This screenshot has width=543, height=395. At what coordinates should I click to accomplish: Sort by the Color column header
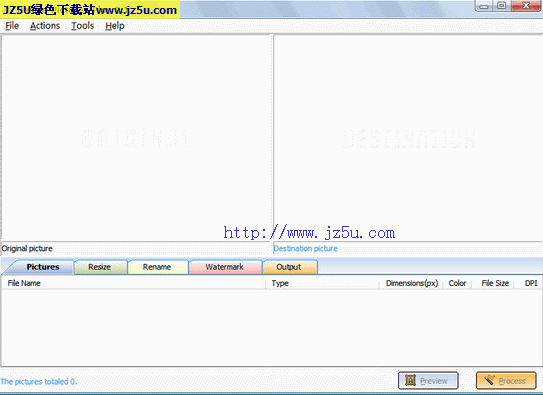[x=457, y=283]
